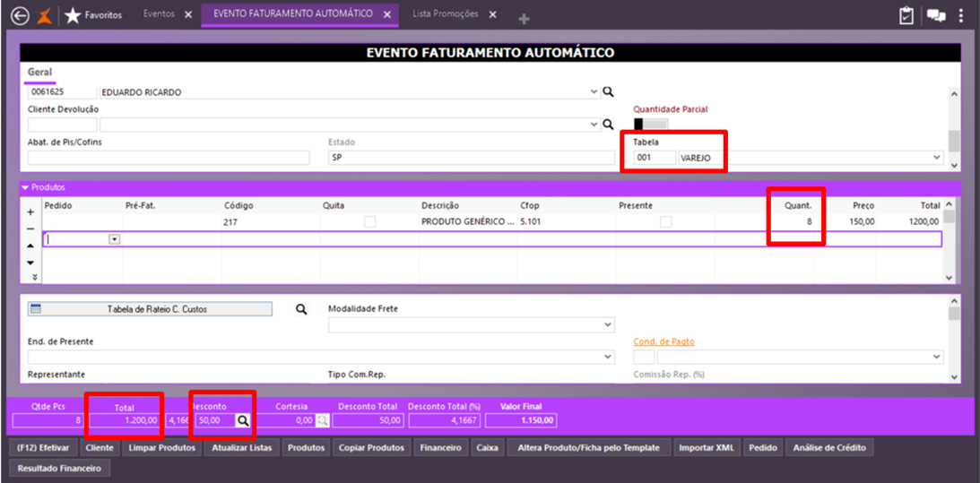Expand product grid with double chevron
The height and width of the screenshot is (483, 980).
coord(34,277)
